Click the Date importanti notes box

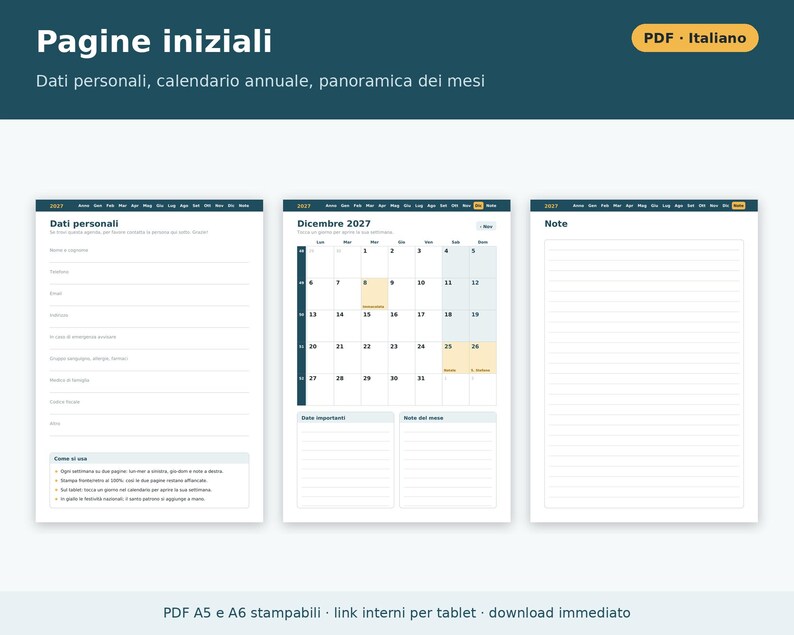(345, 460)
